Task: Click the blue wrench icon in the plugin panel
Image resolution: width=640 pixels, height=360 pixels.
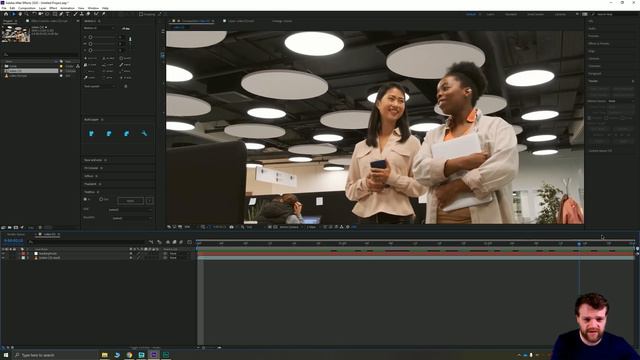Action: coord(144,133)
